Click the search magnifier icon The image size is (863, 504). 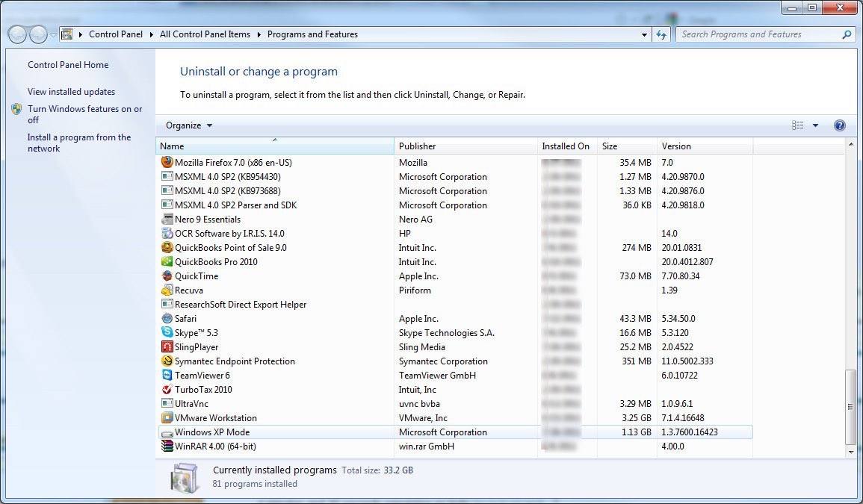pyautogui.click(x=847, y=34)
